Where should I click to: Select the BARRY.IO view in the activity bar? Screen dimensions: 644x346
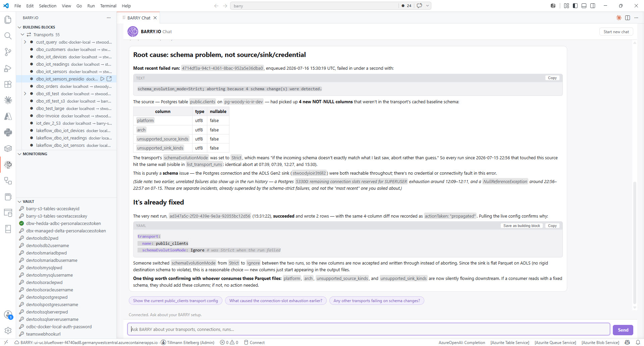8,165
